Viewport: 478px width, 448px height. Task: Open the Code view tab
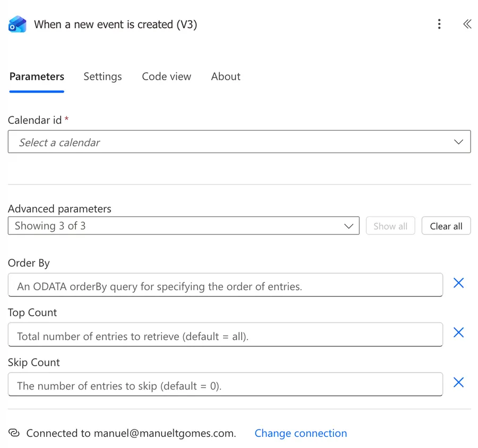pos(166,77)
